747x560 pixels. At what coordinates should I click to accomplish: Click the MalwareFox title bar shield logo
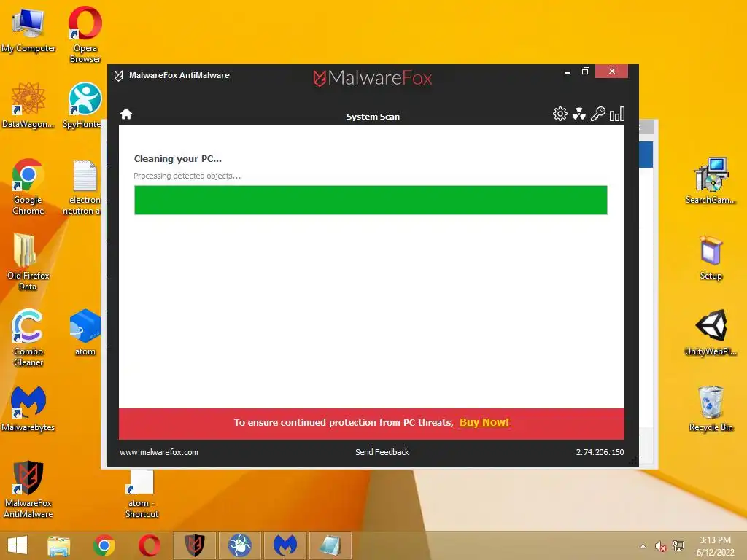119,76
